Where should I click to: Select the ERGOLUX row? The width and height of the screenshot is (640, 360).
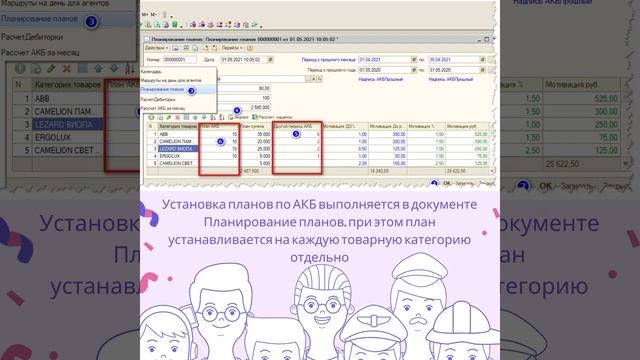[x=178, y=156]
